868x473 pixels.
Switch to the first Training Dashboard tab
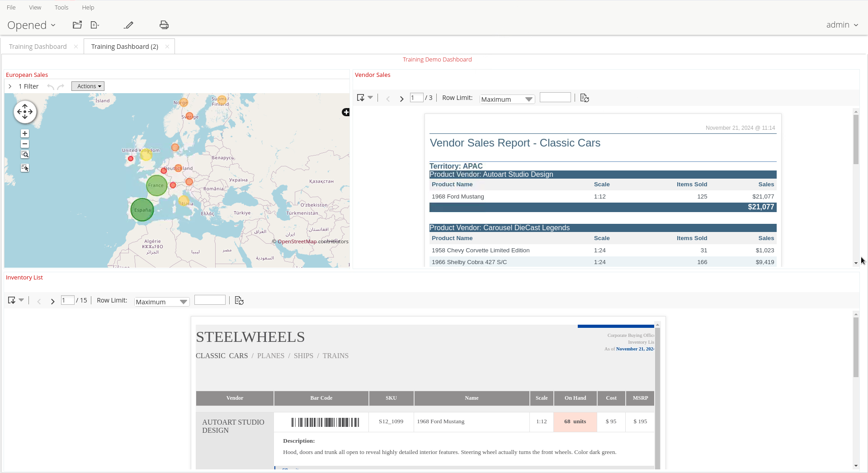38,47
